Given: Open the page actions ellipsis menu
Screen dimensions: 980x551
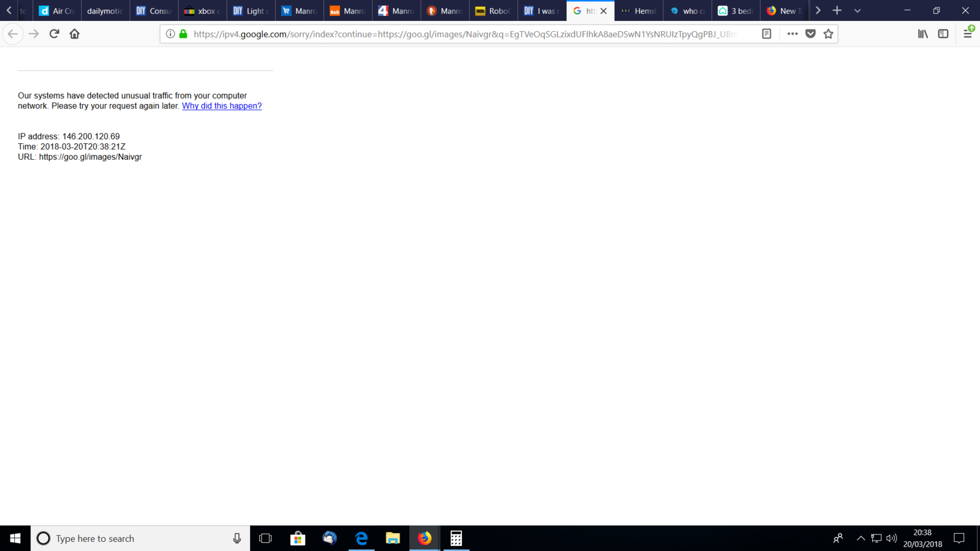Looking at the screenshot, I should pyautogui.click(x=792, y=34).
